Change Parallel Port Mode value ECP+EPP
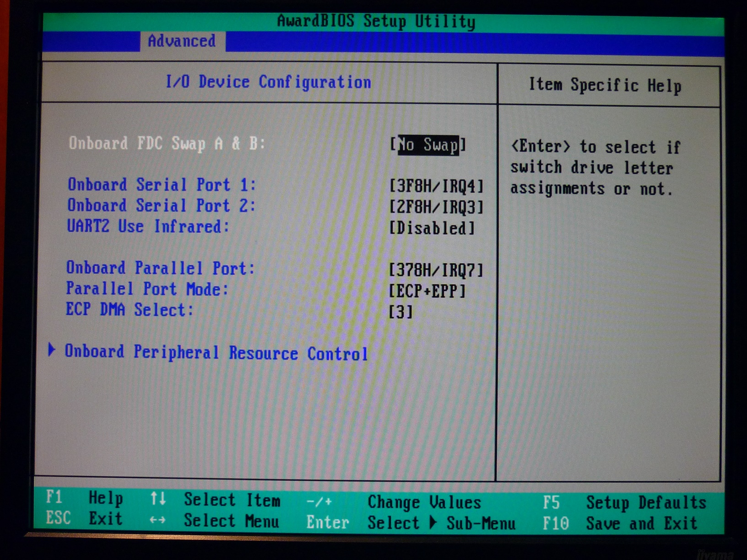 click(427, 291)
